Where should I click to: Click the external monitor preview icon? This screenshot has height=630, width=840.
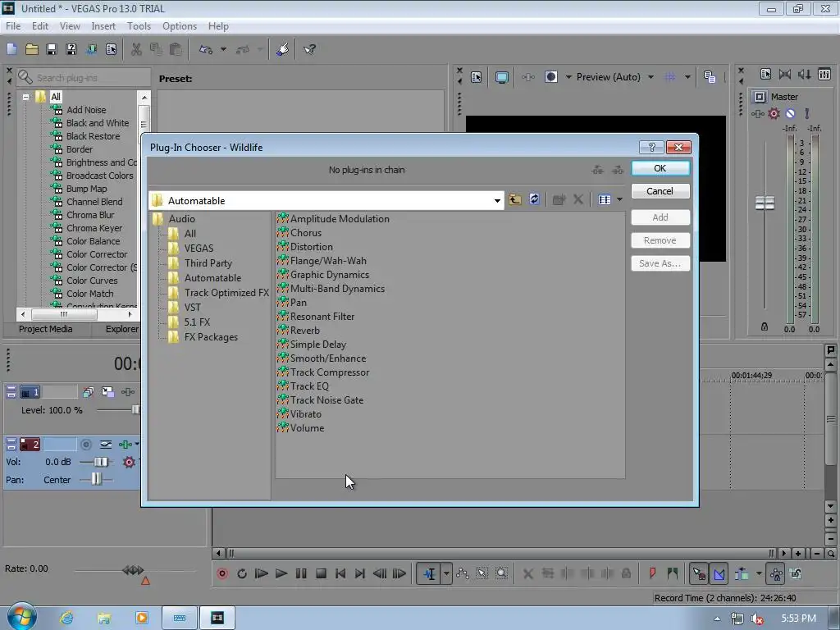501,77
